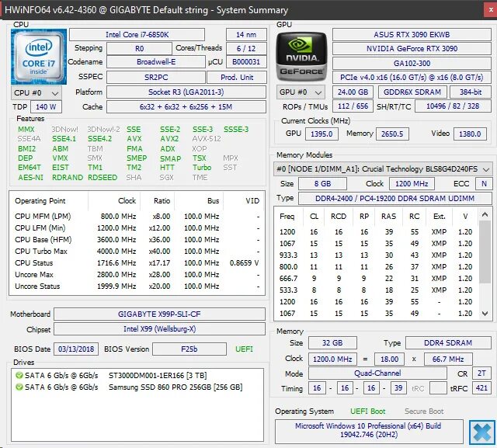Click the Secure Boot label
This screenshot has width=497, height=448.
pyautogui.click(x=424, y=412)
